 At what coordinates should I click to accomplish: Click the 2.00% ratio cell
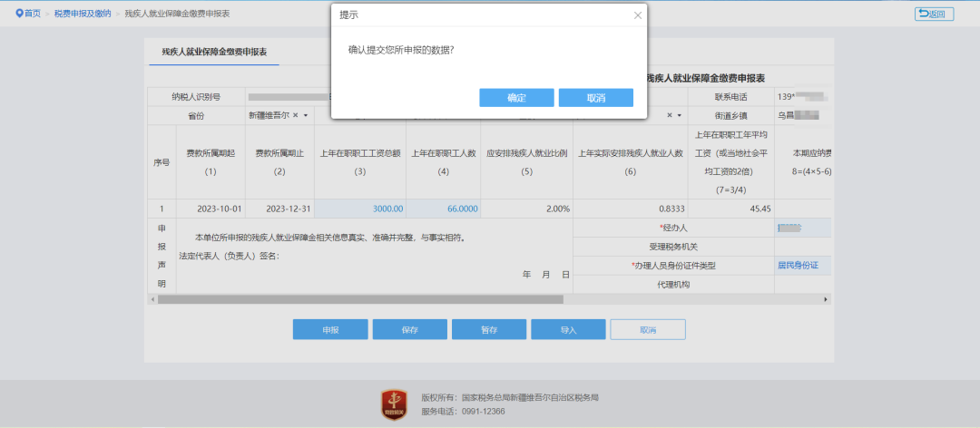click(527, 209)
